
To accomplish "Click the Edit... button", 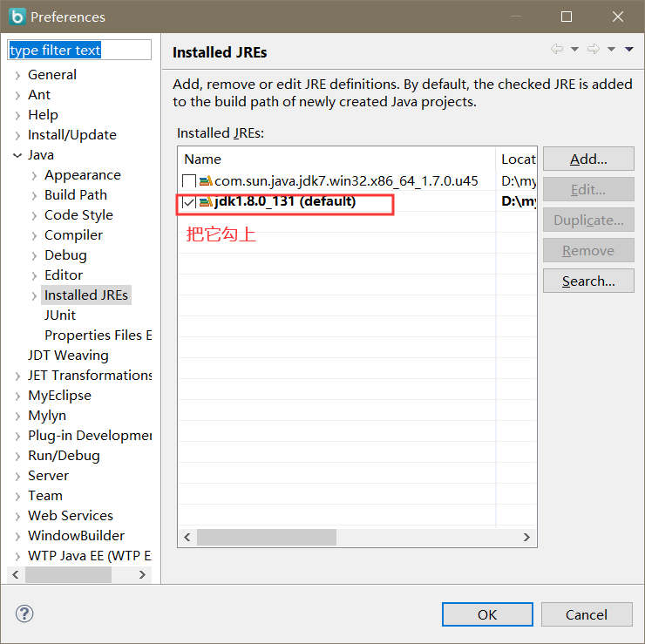I will click(x=588, y=189).
